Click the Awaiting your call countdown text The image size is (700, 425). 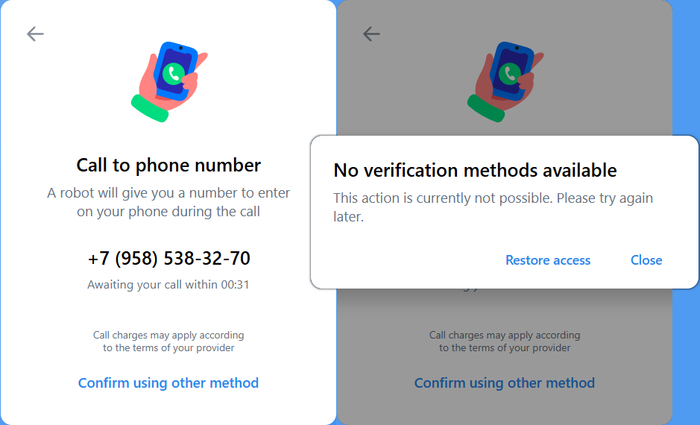click(168, 285)
